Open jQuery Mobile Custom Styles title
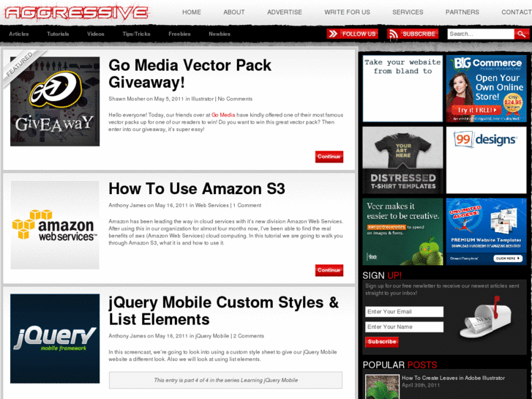532x399 pixels. (x=224, y=310)
